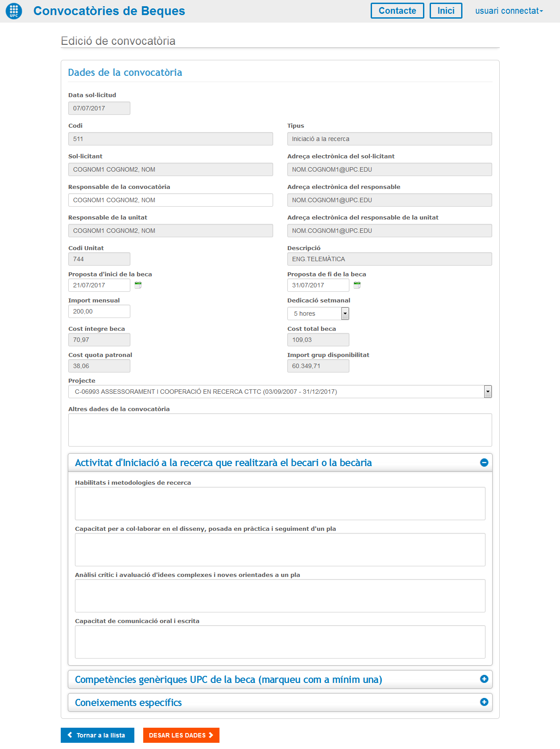Open the usuari connectat menu
This screenshot has height=749, width=560.
click(509, 11)
